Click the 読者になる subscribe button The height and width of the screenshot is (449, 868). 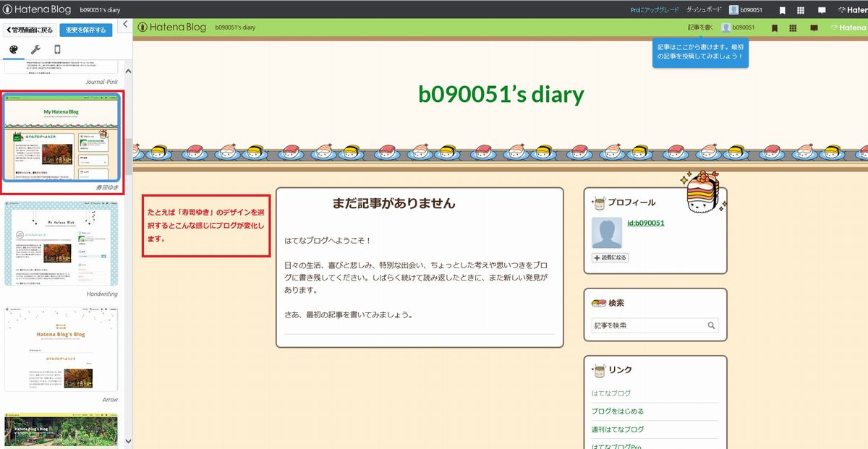click(x=611, y=257)
